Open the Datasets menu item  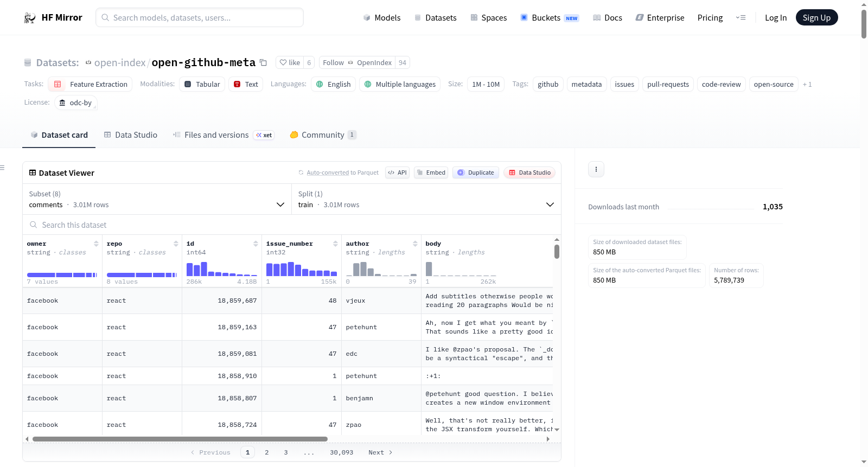coord(435,18)
